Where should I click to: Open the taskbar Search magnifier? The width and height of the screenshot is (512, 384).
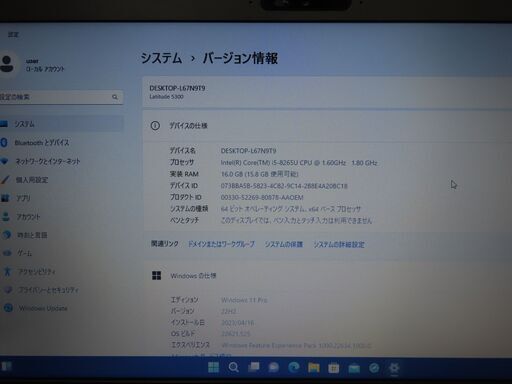click(234, 368)
